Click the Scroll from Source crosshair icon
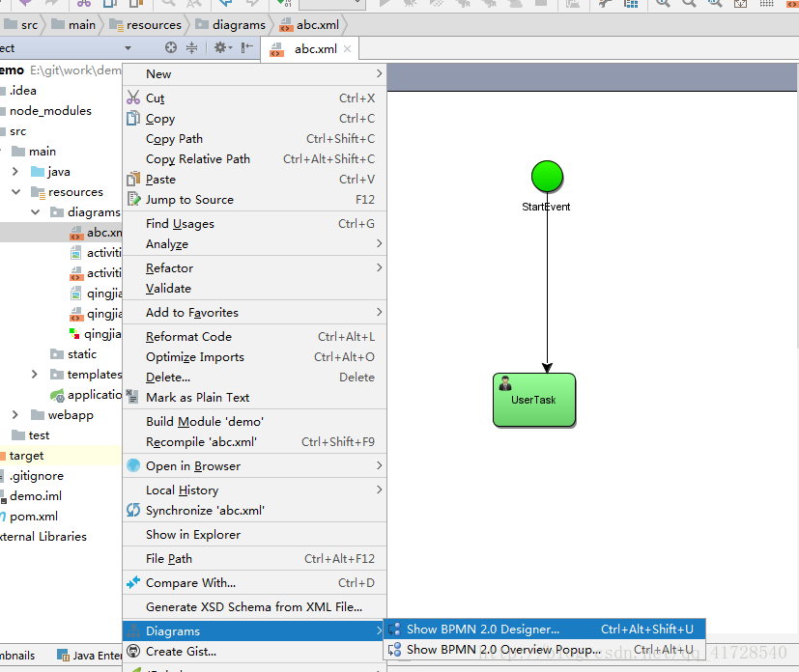Screen dimensions: 799x672 click(171, 48)
